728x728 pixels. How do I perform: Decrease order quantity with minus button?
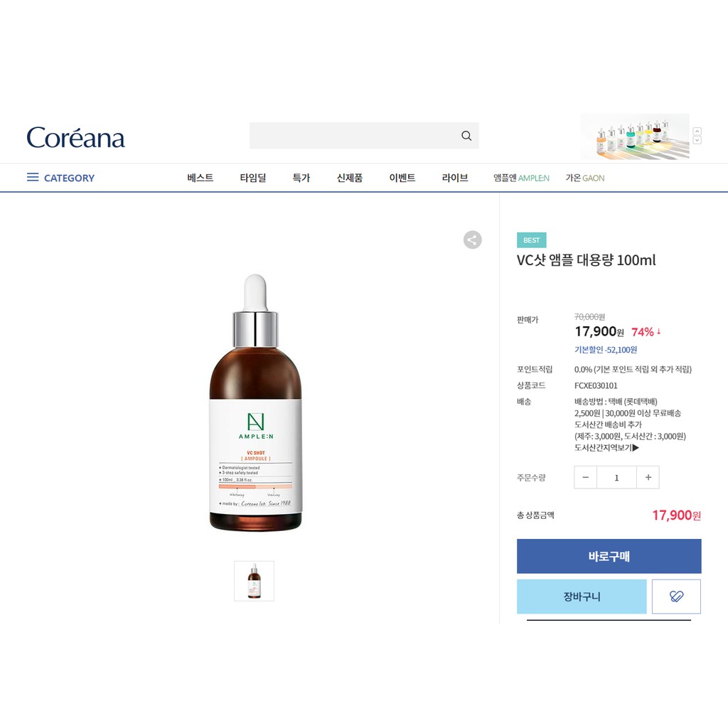[586, 477]
